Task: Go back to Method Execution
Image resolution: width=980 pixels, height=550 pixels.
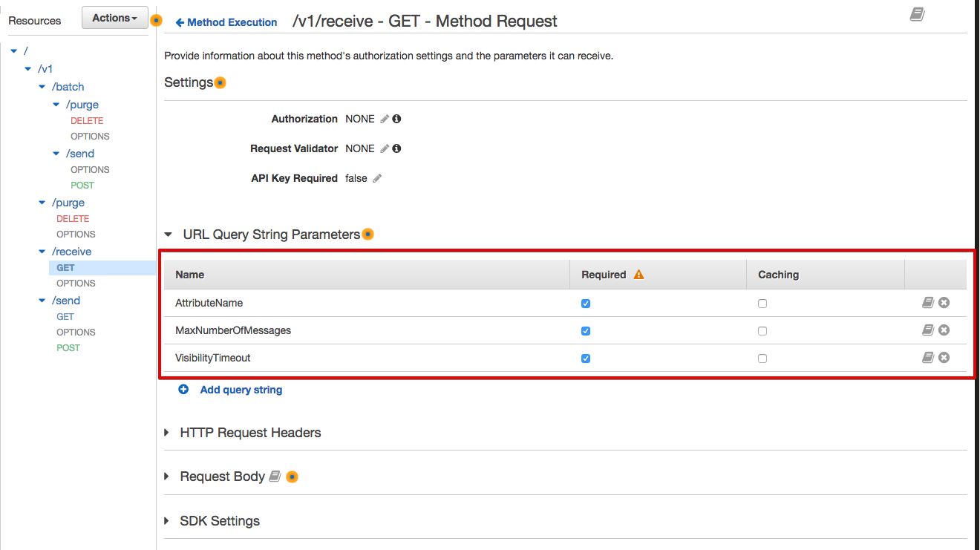Action: (226, 22)
